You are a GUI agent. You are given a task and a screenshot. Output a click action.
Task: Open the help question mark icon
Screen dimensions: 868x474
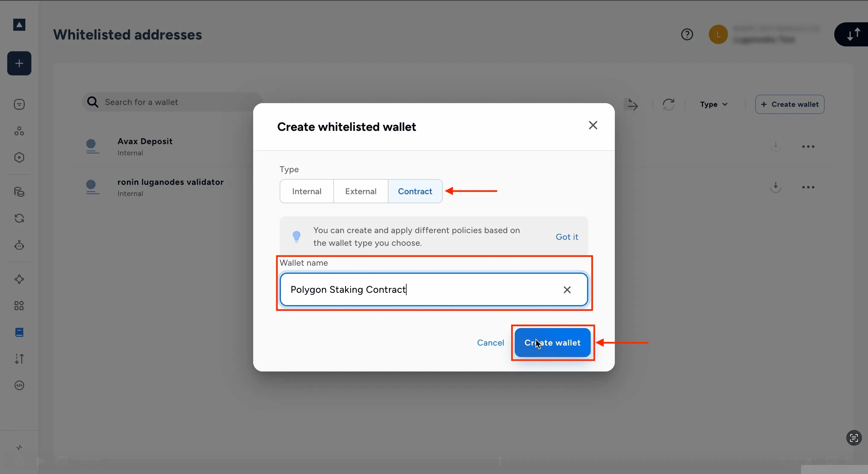pyautogui.click(x=687, y=34)
